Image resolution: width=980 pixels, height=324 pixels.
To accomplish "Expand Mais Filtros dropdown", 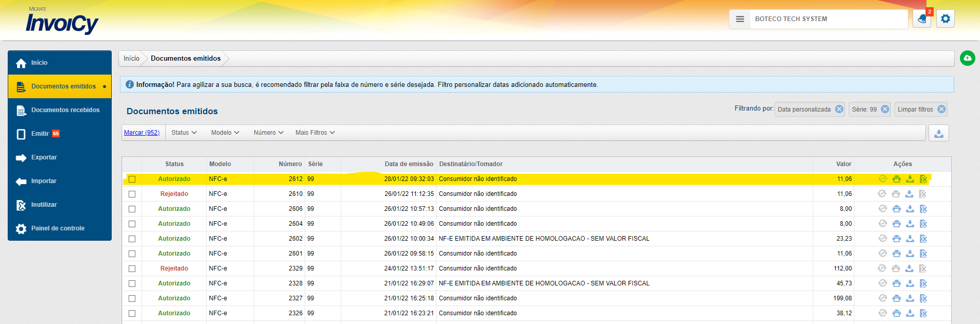I will click(x=315, y=133).
